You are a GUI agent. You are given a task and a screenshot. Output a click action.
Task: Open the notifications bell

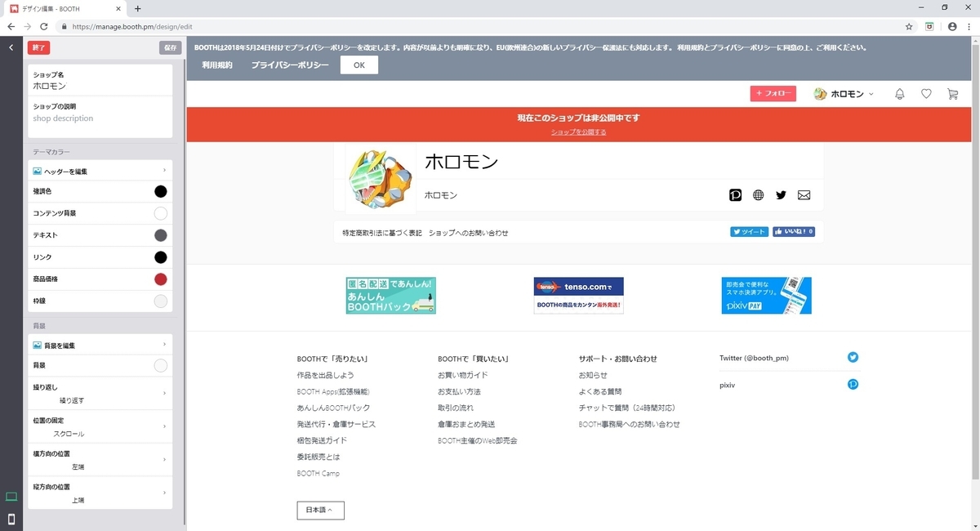[900, 94]
